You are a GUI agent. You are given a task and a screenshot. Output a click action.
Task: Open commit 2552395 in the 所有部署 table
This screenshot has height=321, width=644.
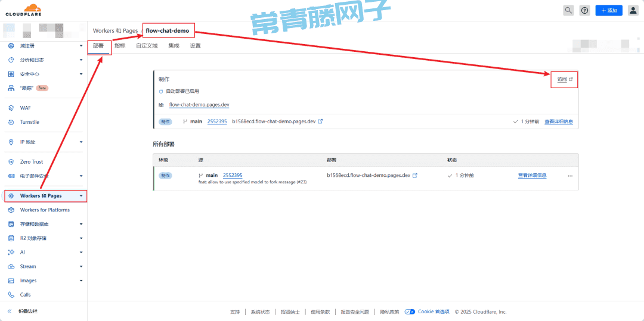pyautogui.click(x=233, y=175)
